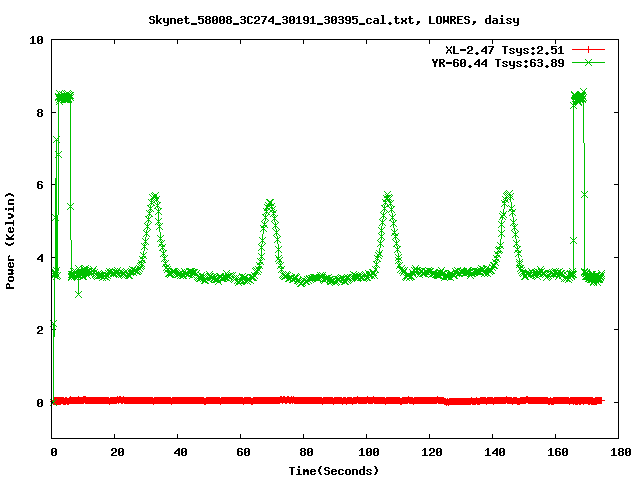
Task: Click the x-axis tick label 40
Action: tap(180, 452)
